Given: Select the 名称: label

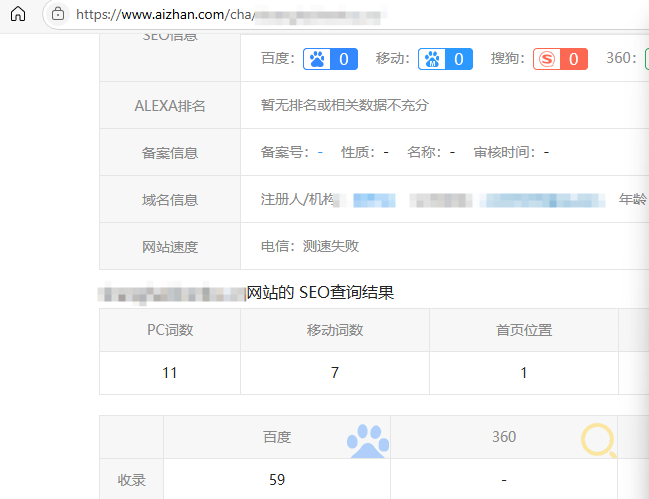Looking at the screenshot, I should (x=424, y=152).
